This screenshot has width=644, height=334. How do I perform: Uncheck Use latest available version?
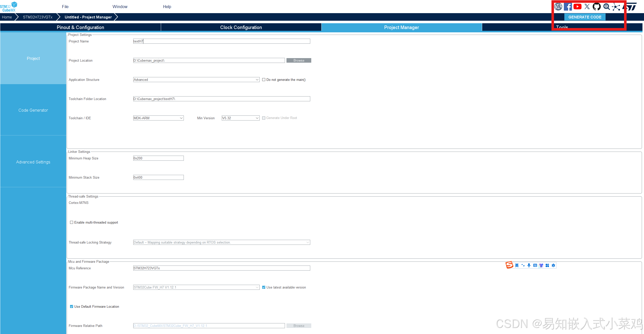264,287
